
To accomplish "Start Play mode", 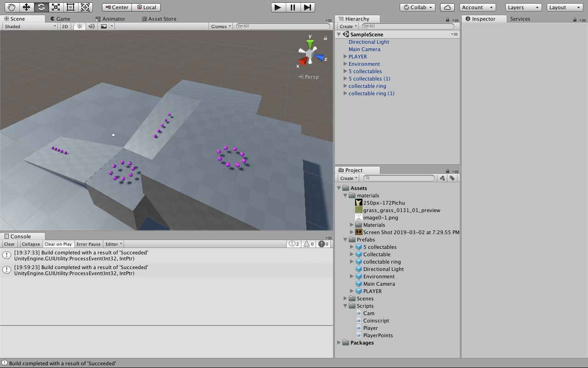I will coord(277,7).
